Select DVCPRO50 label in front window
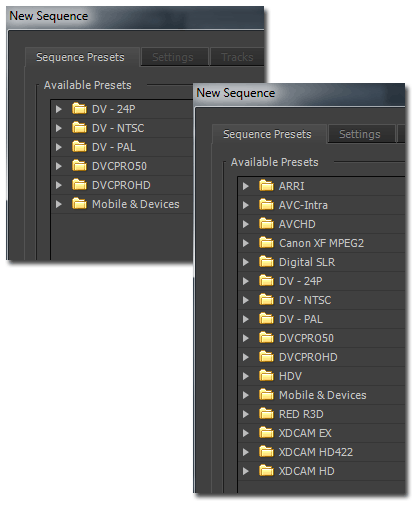This screenshot has height=507, width=413. click(306, 338)
